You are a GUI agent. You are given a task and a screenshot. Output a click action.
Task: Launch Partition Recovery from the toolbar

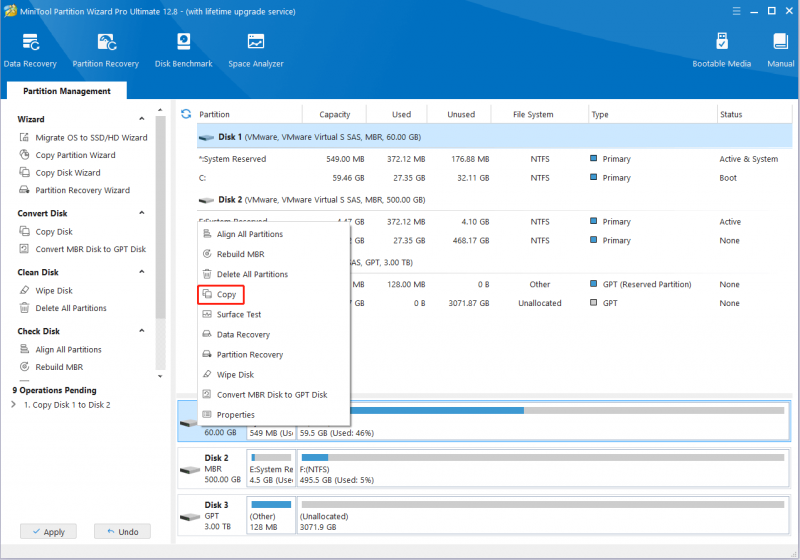click(x=106, y=50)
